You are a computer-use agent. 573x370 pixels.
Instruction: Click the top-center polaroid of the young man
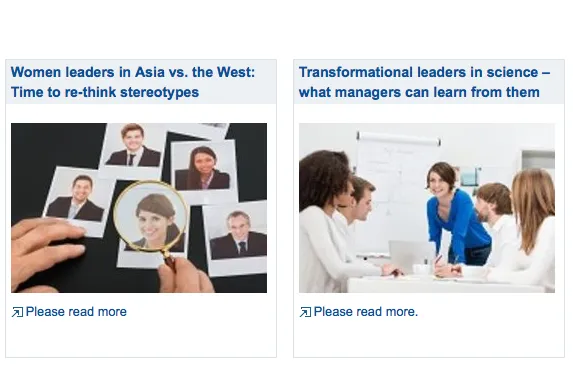pyautogui.click(x=133, y=146)
